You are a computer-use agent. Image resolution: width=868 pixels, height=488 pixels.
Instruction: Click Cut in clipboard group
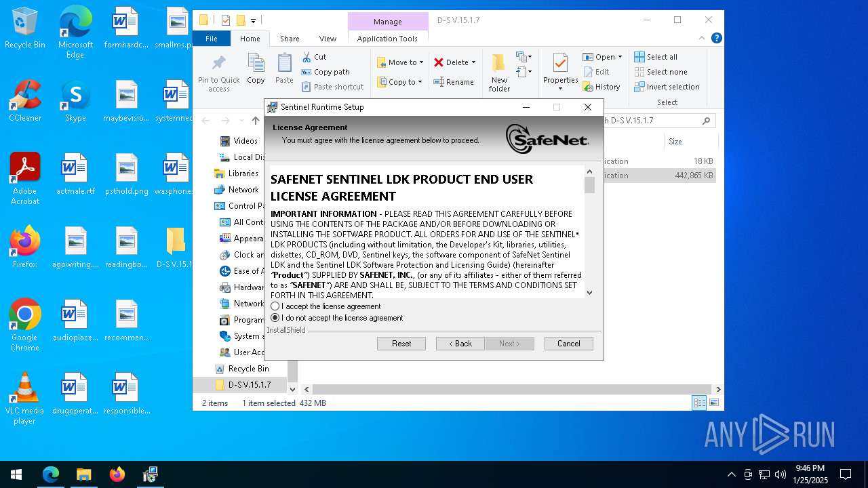coord(314,57)
